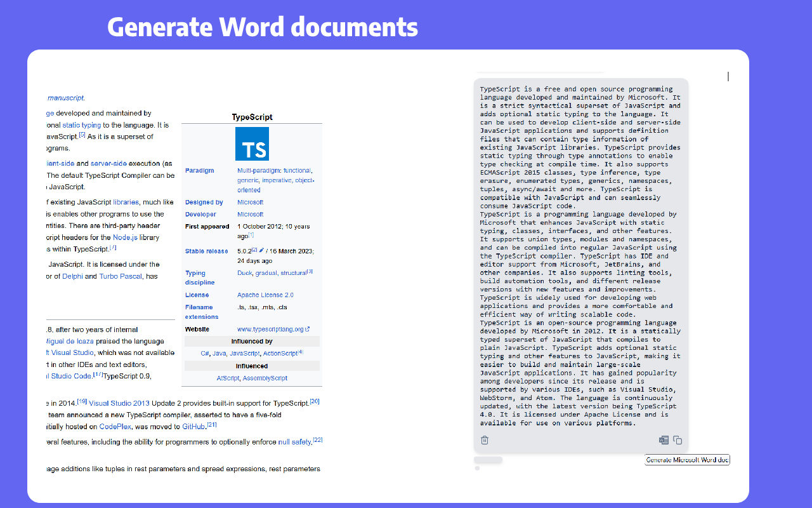Image resolution: width=812 pixels, height=508 pixels.
Task: Click the Designed by label link
Action: tap(204, 202)
